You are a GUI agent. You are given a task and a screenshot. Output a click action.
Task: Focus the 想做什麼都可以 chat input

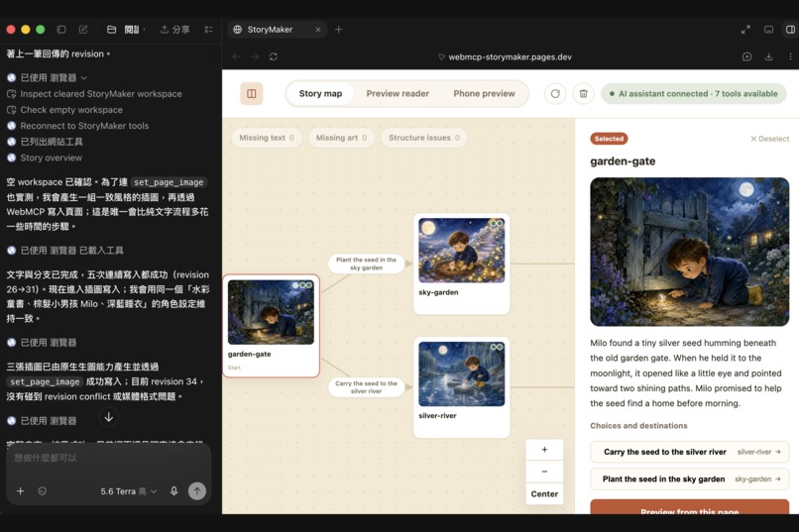(x=108, y=458)
